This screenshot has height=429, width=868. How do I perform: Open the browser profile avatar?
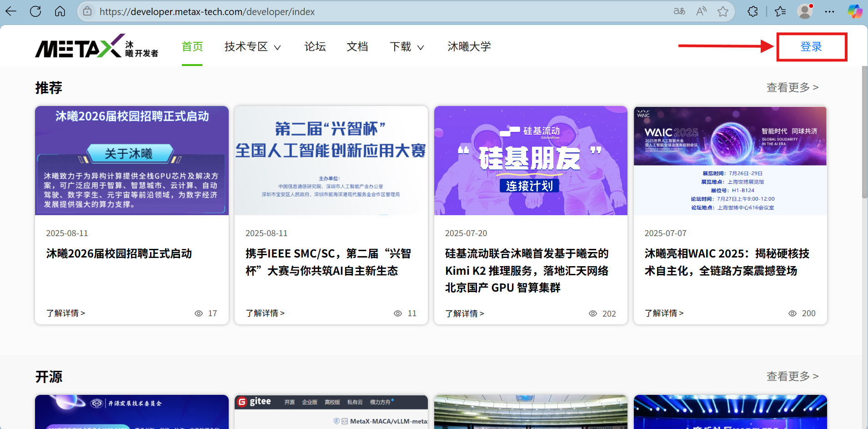click(x=805, y=11)
